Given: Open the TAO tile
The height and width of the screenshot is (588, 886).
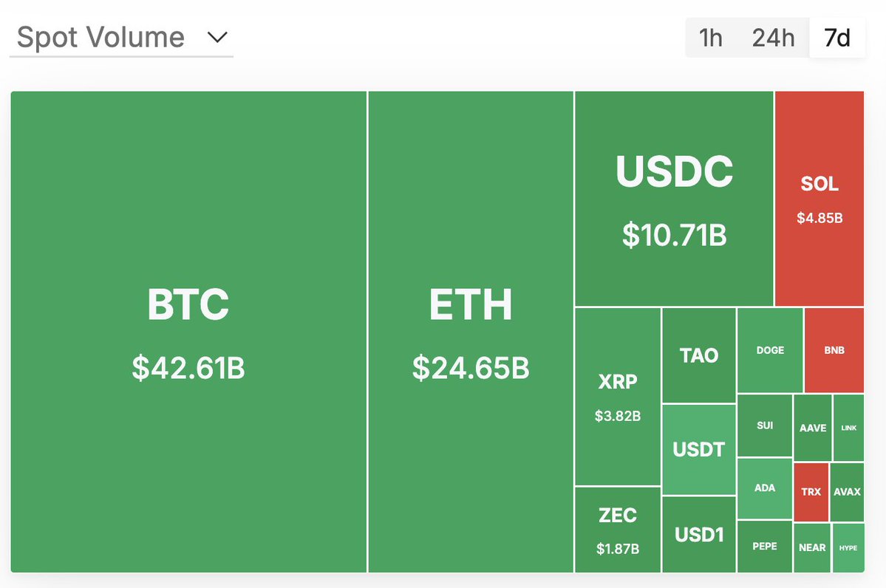Looking at the screenshot, I should click(x=698, y=355).
